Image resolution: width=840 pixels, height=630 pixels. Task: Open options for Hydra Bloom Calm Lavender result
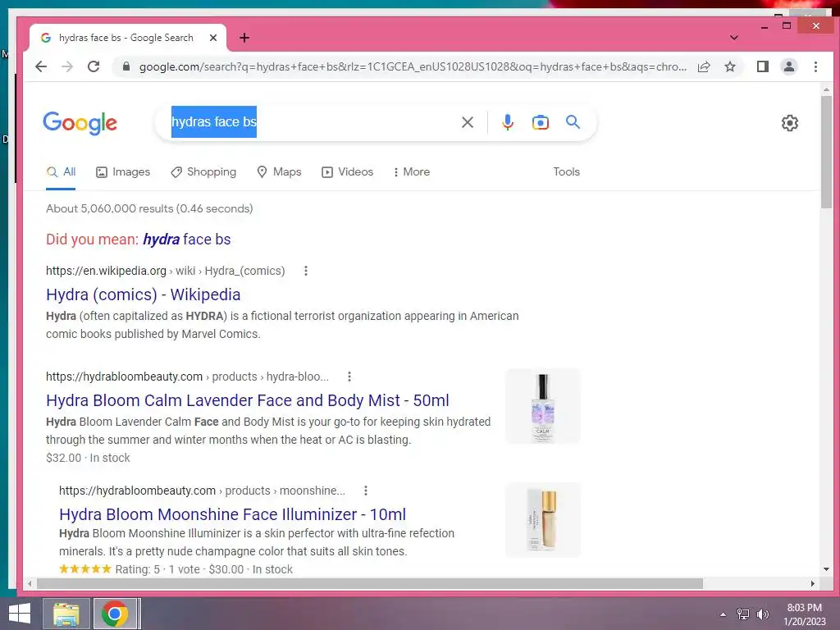tap(349, 377)
